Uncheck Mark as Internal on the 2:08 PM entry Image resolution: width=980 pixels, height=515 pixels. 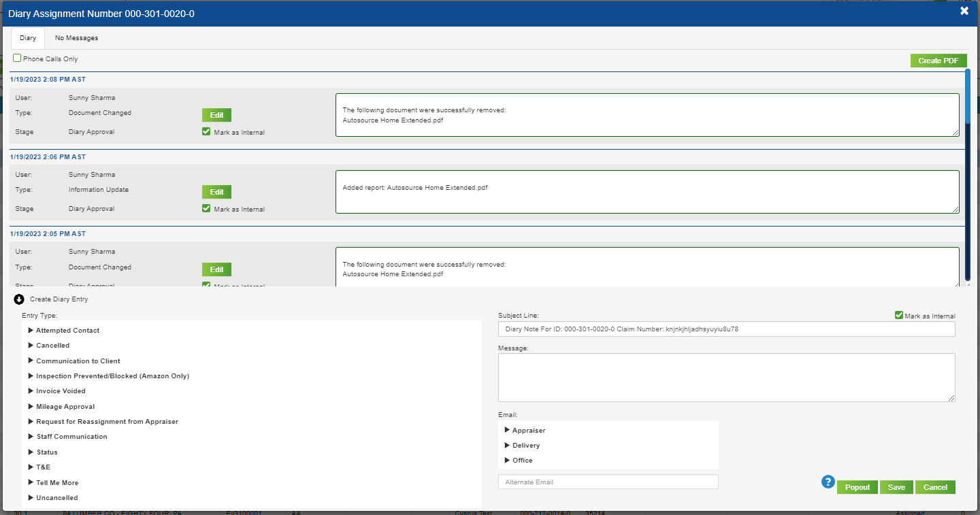coord(206,131)
